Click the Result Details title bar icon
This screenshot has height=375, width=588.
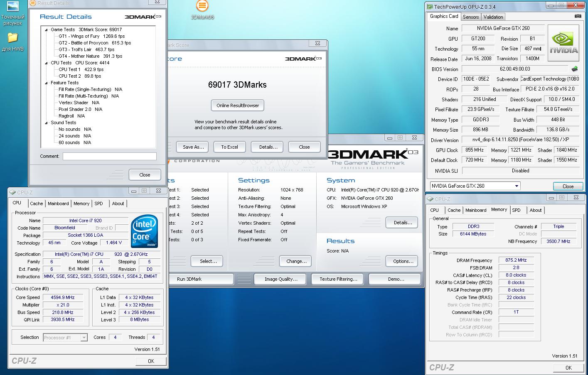(x=32, y=3)
